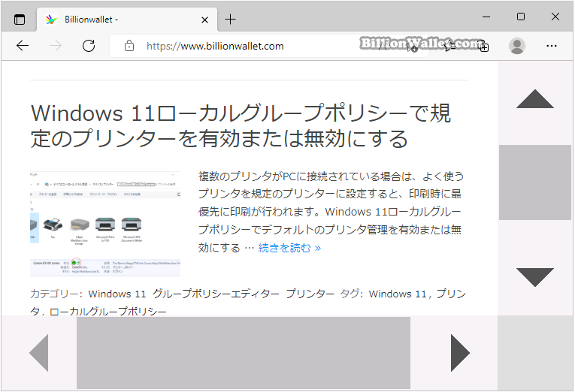
Task: Click the vertical scrollbar up arrow
Action: [x=534, y=99]
